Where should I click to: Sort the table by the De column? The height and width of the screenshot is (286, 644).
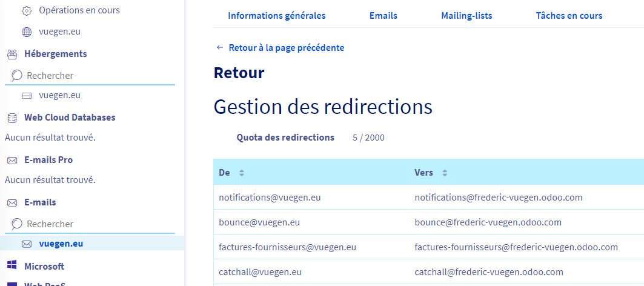click(241, 173)
